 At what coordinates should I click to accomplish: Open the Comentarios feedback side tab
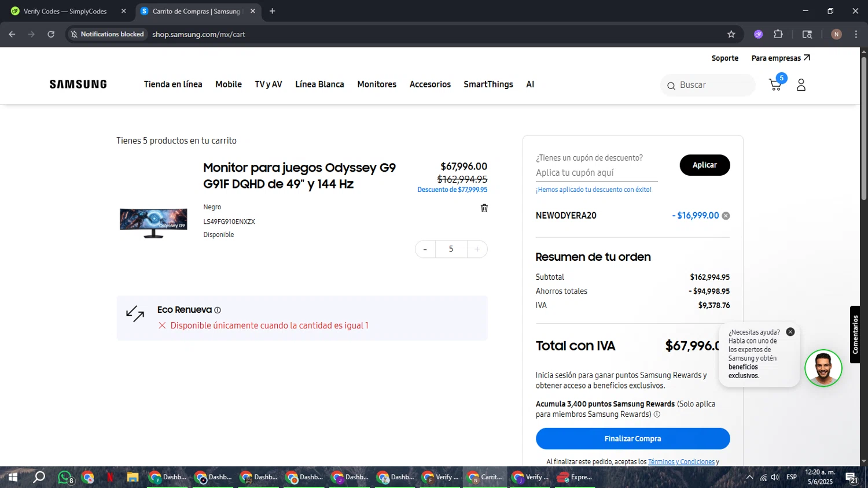855,334
